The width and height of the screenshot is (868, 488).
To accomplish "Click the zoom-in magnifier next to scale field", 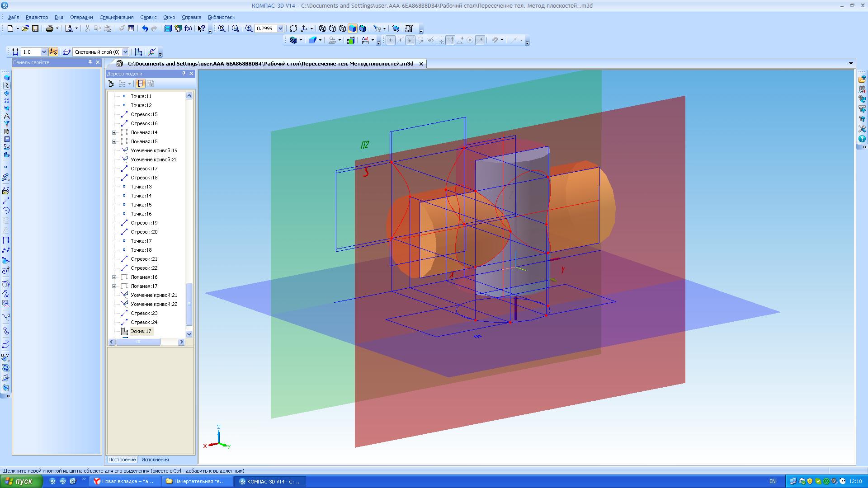I will click(249, 28).
